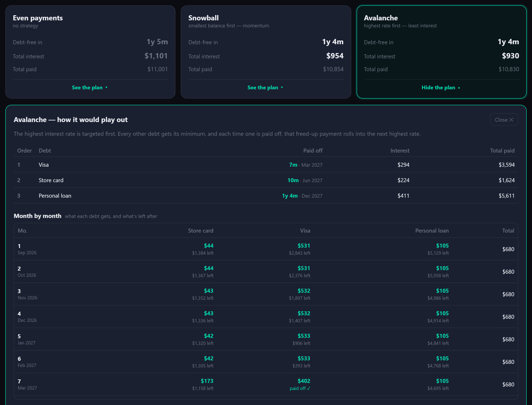Click Visa '$906 left' in Jan 2027
Viewport: 532px width, 405px height.
[301, 343]
